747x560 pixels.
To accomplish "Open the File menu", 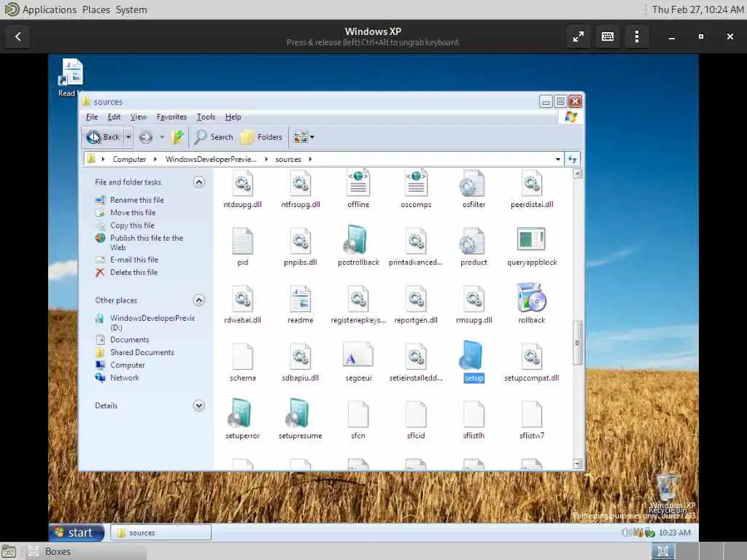I will pyautogui.click(x=92, y=117).
